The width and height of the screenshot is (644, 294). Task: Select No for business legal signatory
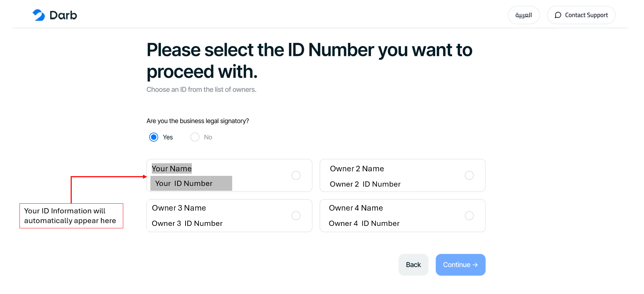pyautogui.click(x=195, y=137)
